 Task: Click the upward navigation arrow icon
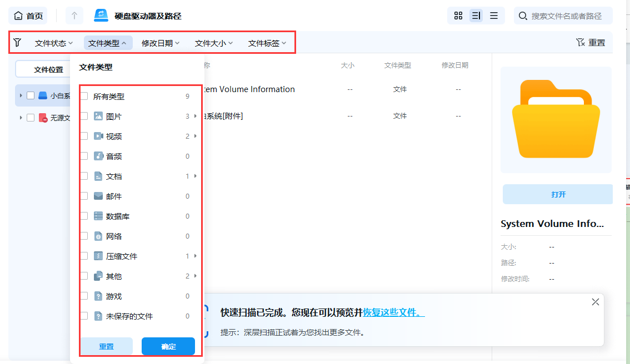74,16
